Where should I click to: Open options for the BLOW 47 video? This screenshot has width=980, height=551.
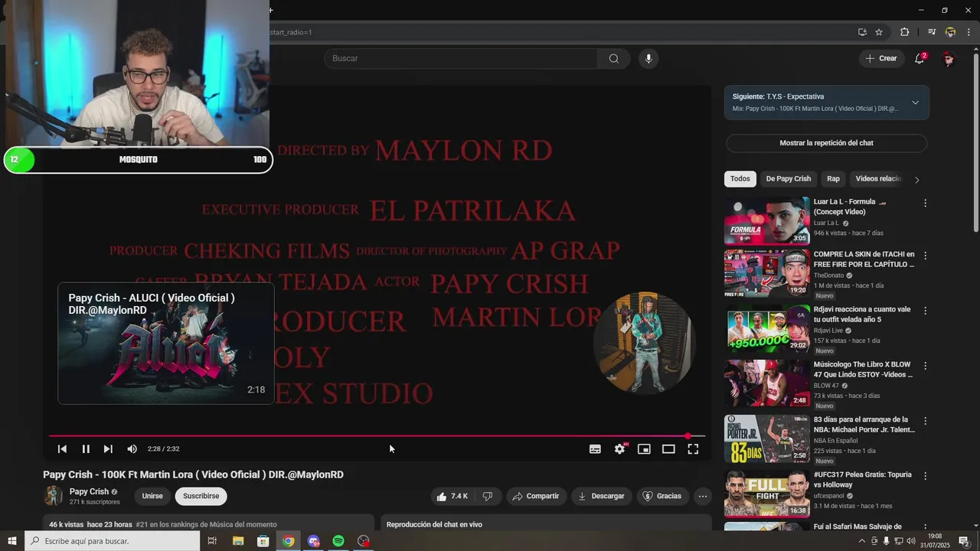(925, 366)
